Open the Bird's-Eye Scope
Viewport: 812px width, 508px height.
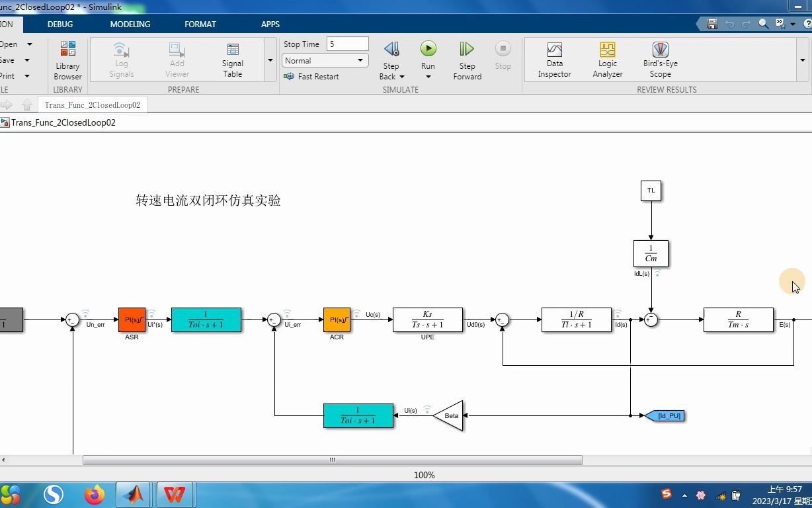[x=660, y=60]
